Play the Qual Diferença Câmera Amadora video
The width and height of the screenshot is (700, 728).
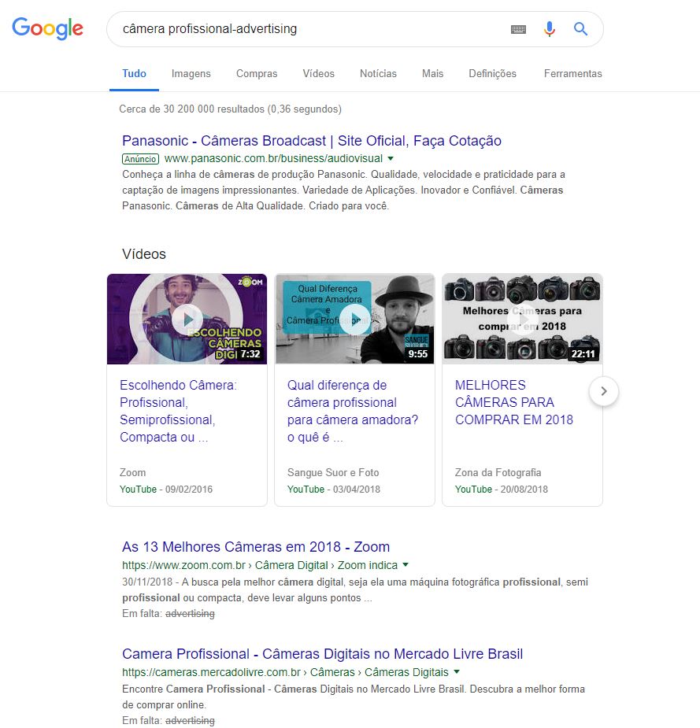355,319
